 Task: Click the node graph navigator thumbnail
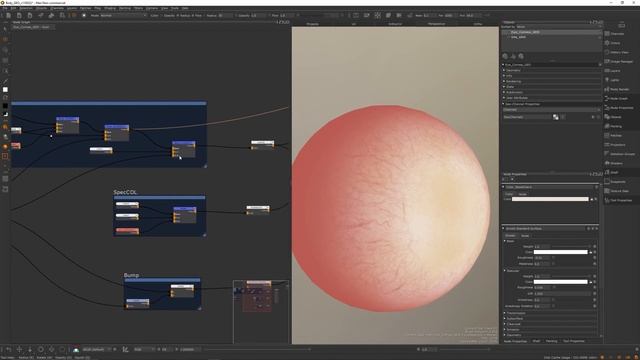pyautogui.click(x=261, y=312)
